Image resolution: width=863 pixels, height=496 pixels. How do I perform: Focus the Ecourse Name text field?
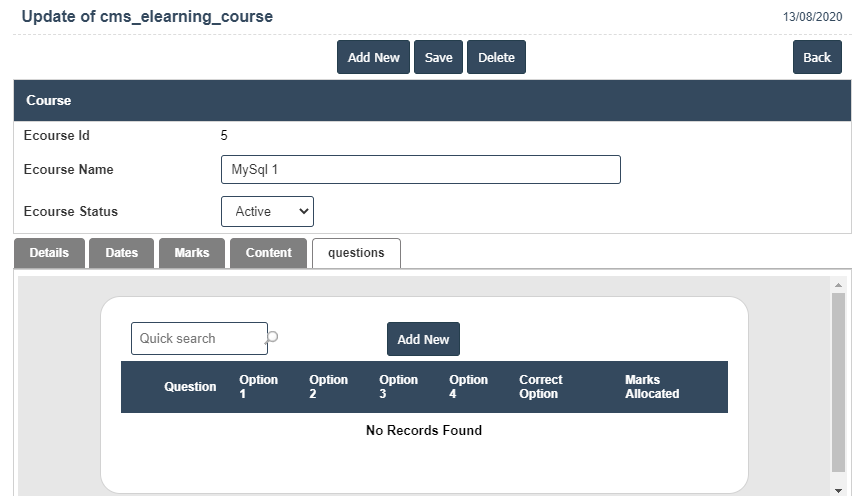coord(420,169)
